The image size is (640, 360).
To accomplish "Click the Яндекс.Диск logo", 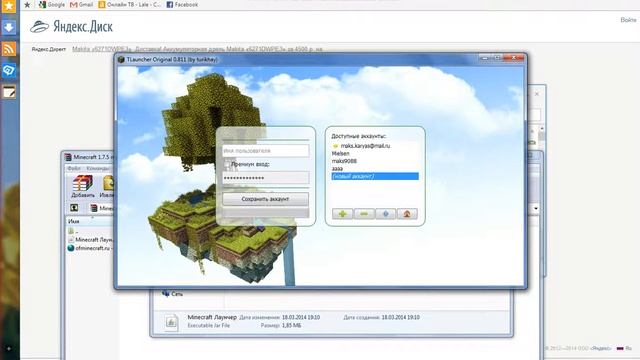I will tap(71, 27).
